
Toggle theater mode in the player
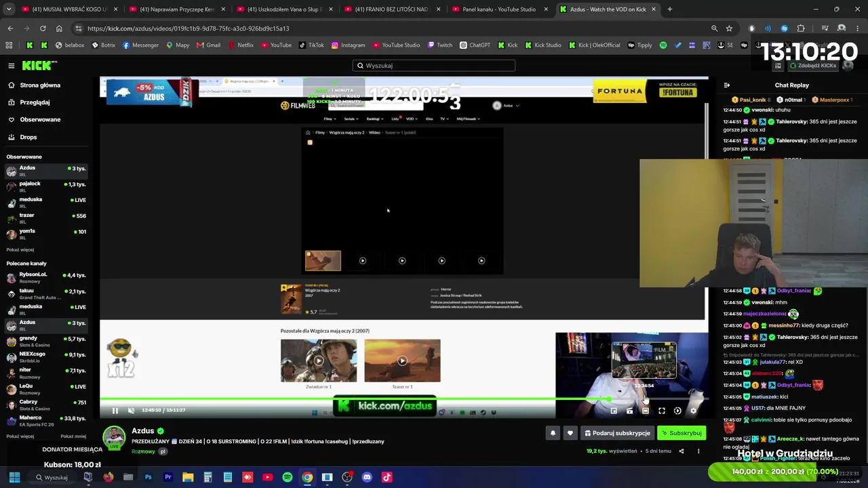pos(646,411)
